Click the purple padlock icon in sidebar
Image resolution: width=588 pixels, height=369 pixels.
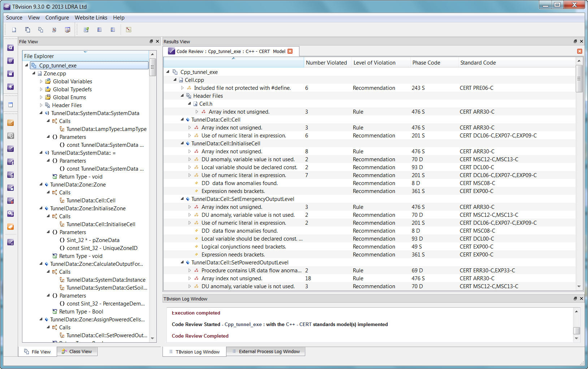pyautogui.click(x=10, y=74)
